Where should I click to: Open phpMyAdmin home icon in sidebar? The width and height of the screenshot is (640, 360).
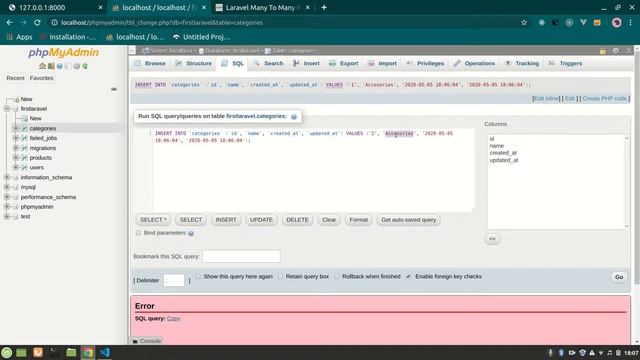pos(42,66)
